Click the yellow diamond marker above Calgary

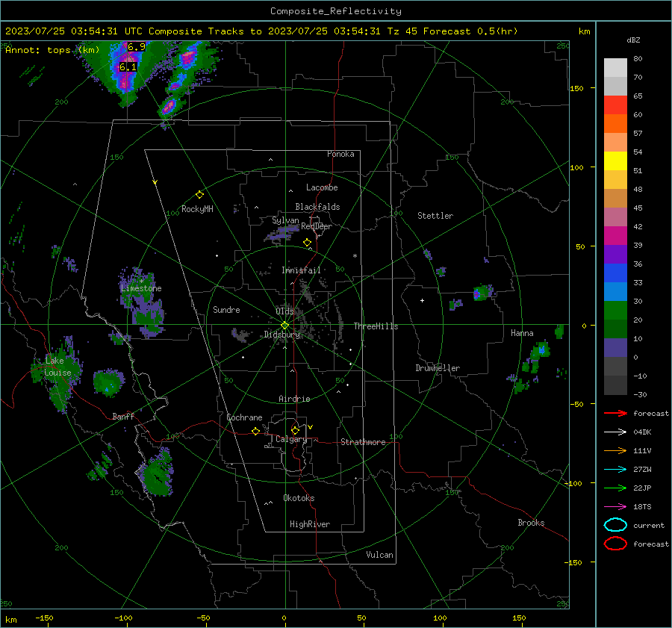pos(295,430)
